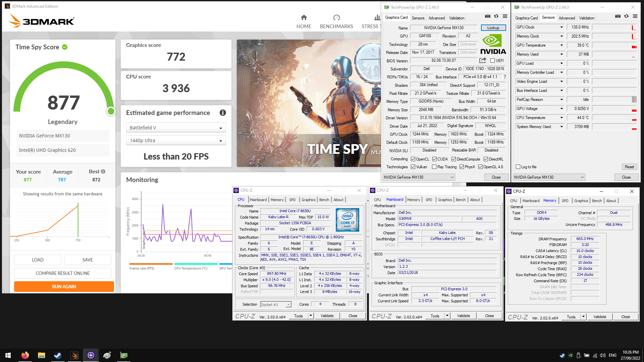Switch to Advanced tab in left GPU-Z window
Image resolution: width=644 pixels, height=362 pixels.
pyautogui.click(x=436, y=18)
